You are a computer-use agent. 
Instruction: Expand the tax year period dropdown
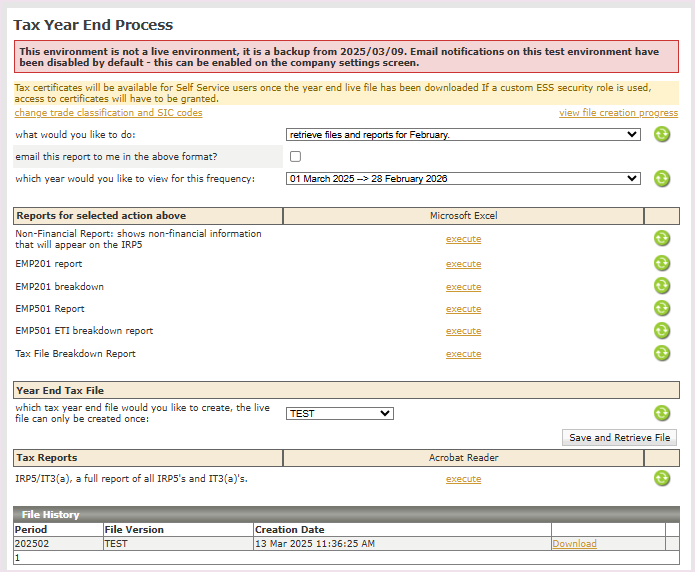(x=463, y=179)
